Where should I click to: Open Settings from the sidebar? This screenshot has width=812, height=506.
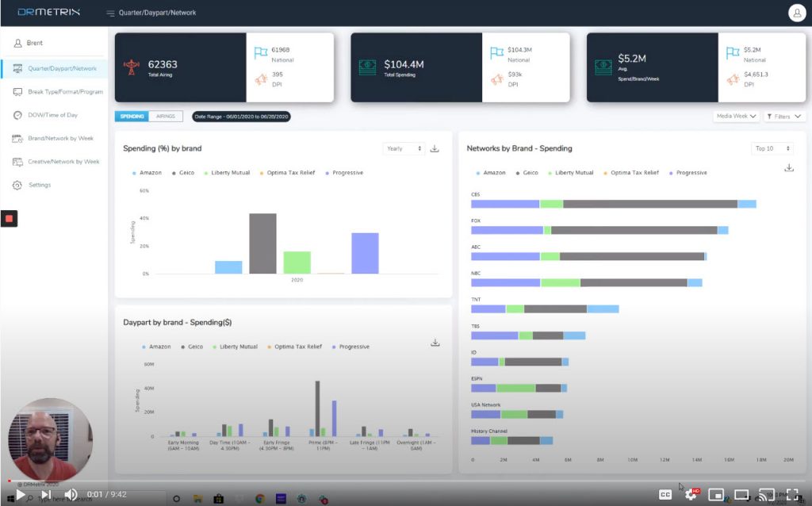click(x=40, y=185)
